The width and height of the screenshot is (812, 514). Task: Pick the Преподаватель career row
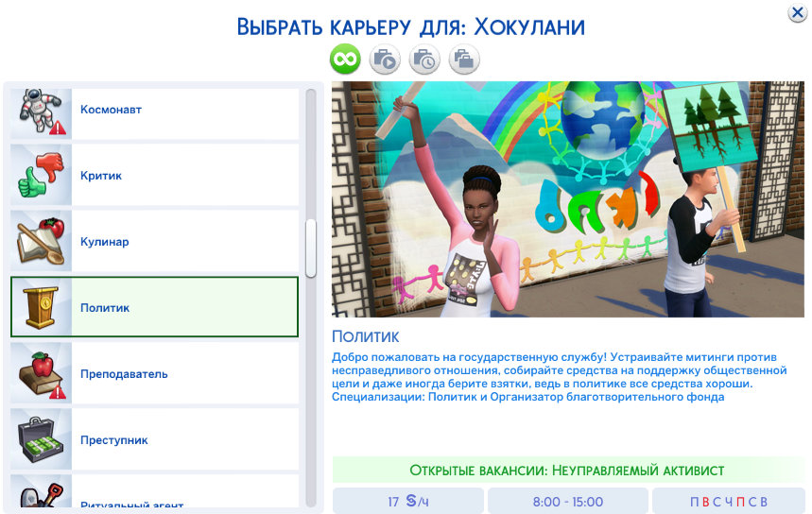pyautogui.click(x=184, y=374)
